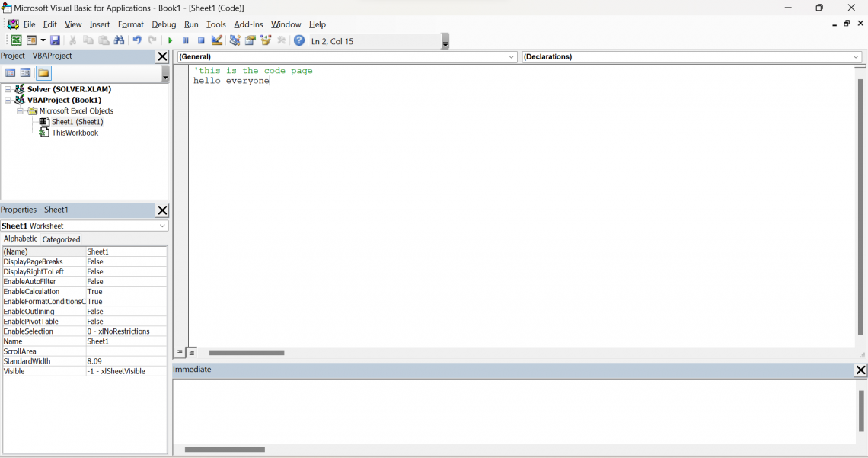Select ThisWorkbook in the project tree
This screenshot has width=868, height=458.
pos(75,133)
